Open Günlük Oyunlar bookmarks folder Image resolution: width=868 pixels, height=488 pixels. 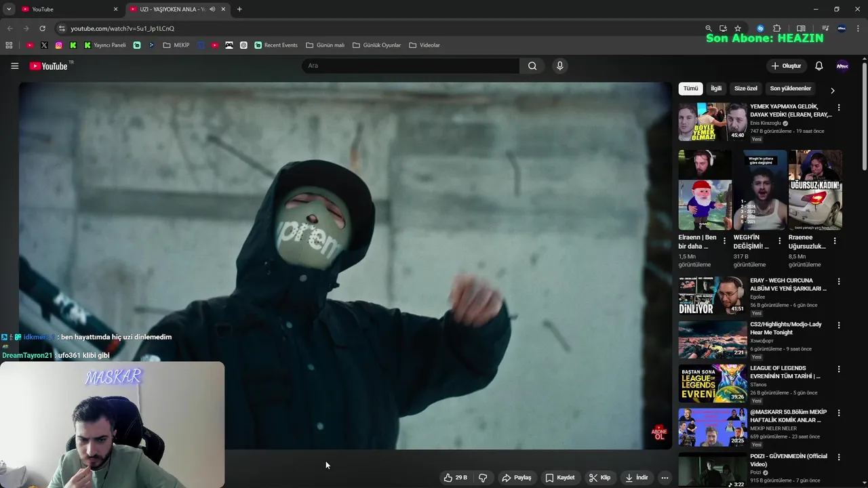coord(377,45)
